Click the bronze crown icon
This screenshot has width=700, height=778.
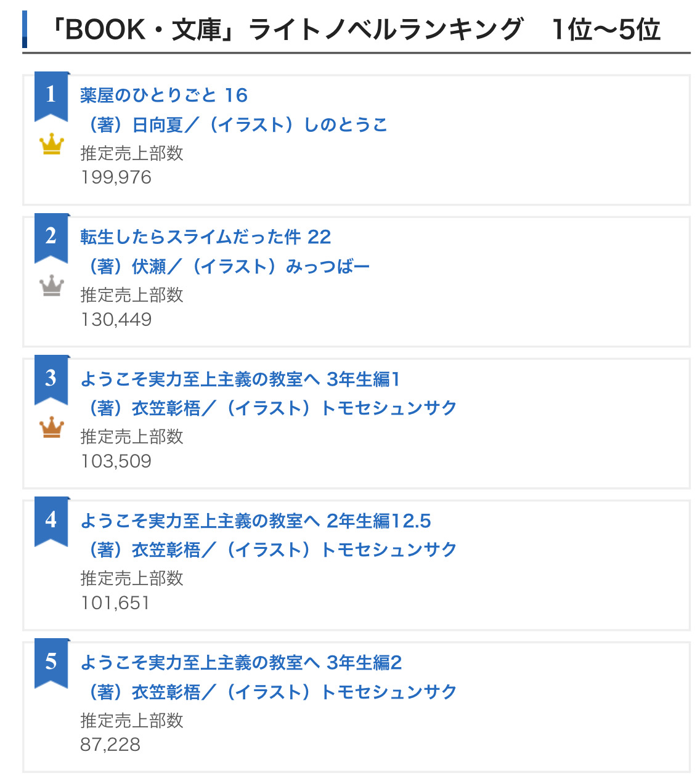click(x=52, y=427)
